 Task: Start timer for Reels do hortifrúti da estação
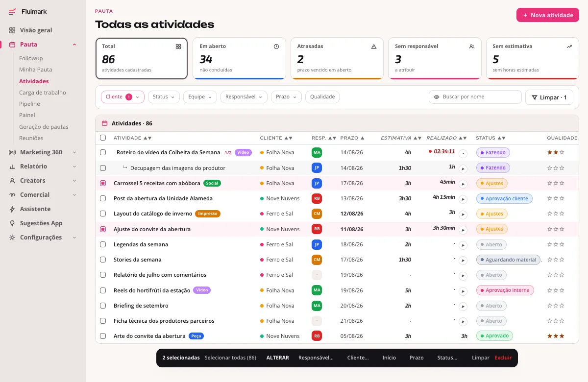coord(463,291)
